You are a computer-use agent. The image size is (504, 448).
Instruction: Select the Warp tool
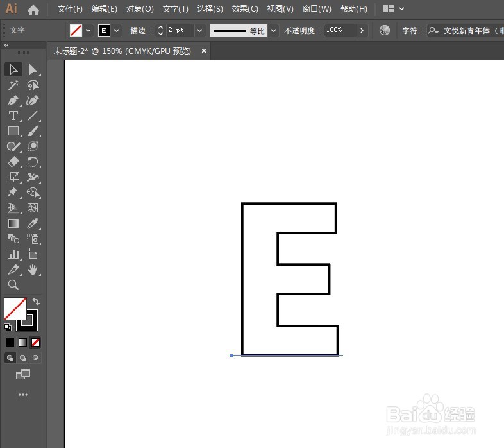[x=33, y=177]
